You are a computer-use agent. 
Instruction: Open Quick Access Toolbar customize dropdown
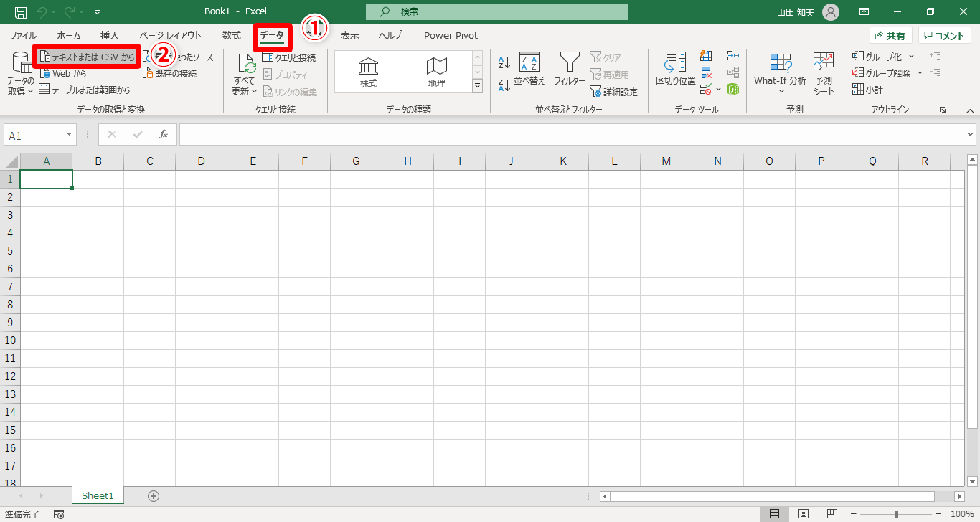(97, 12)
